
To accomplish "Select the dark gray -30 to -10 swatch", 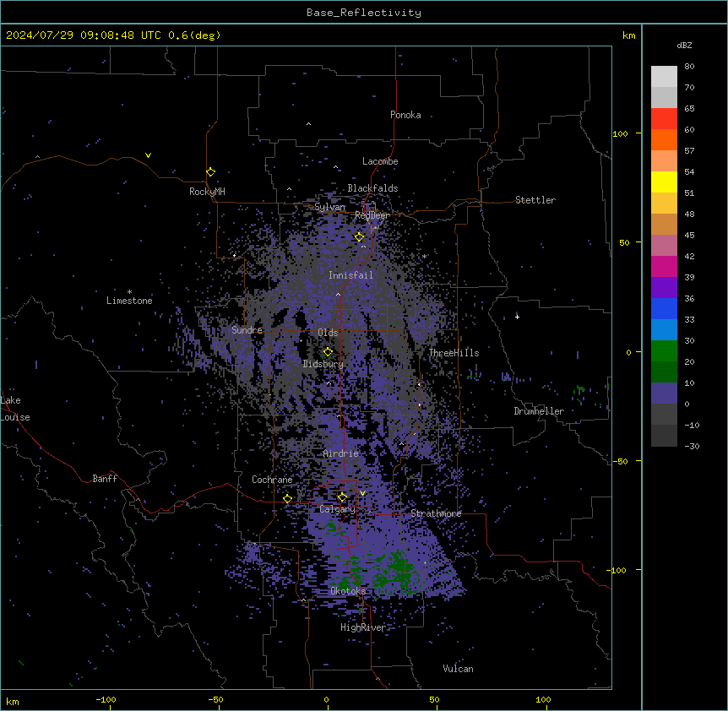I will [x=664, y=436].
